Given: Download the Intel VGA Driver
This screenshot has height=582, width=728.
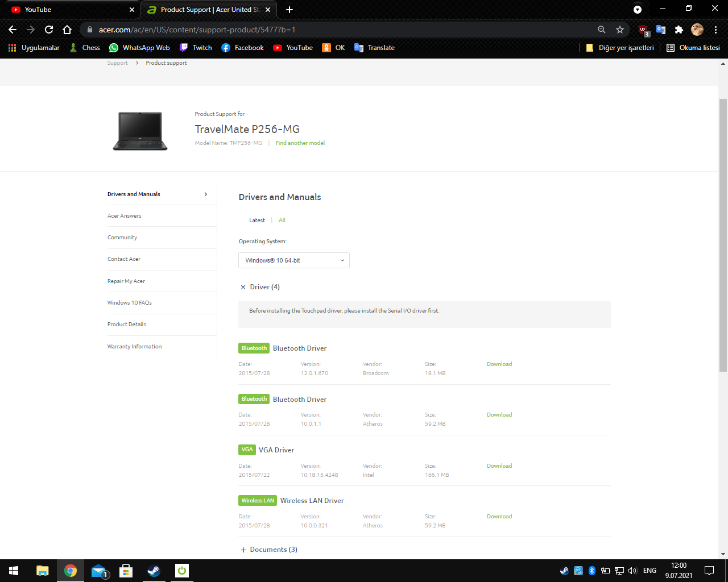Looking at the screenshot, I should coord(499,466).
